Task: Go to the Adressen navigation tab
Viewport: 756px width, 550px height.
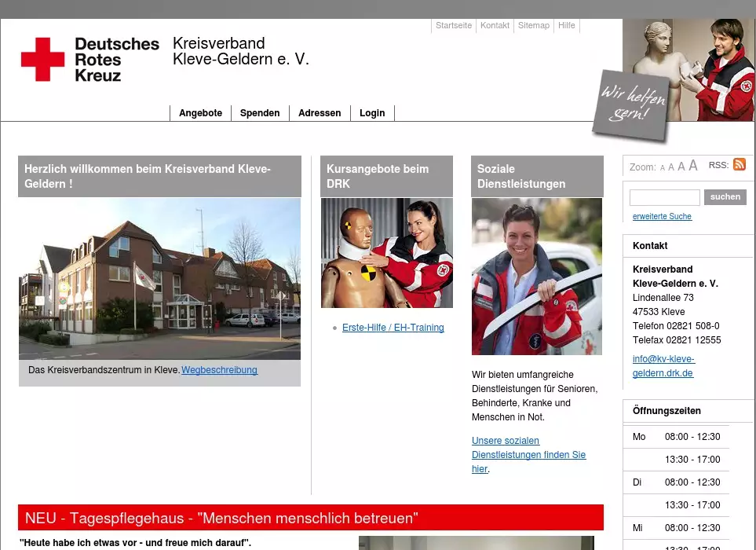Action: (320, 113)
